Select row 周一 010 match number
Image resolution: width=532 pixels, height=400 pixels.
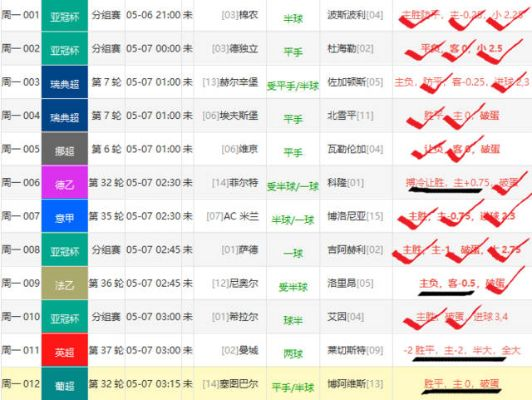coord(21,317)
